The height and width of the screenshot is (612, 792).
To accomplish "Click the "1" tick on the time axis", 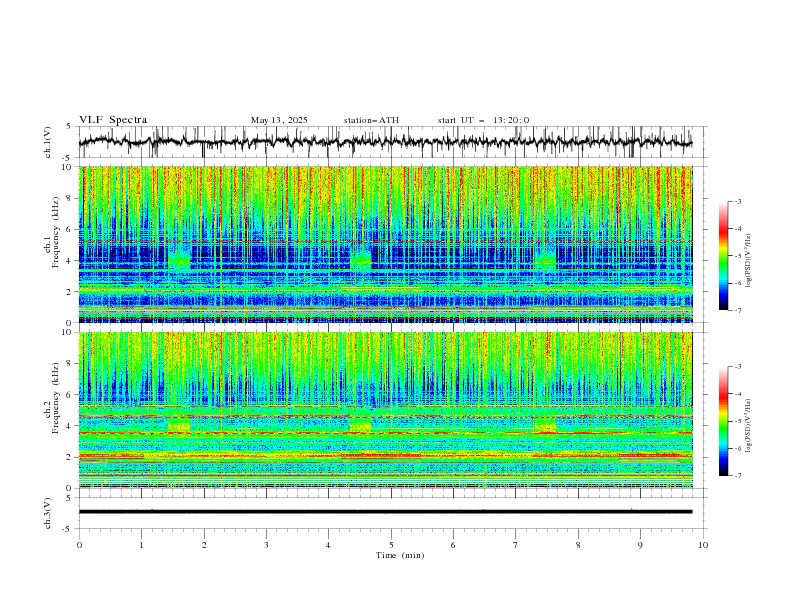I will 141,545.
